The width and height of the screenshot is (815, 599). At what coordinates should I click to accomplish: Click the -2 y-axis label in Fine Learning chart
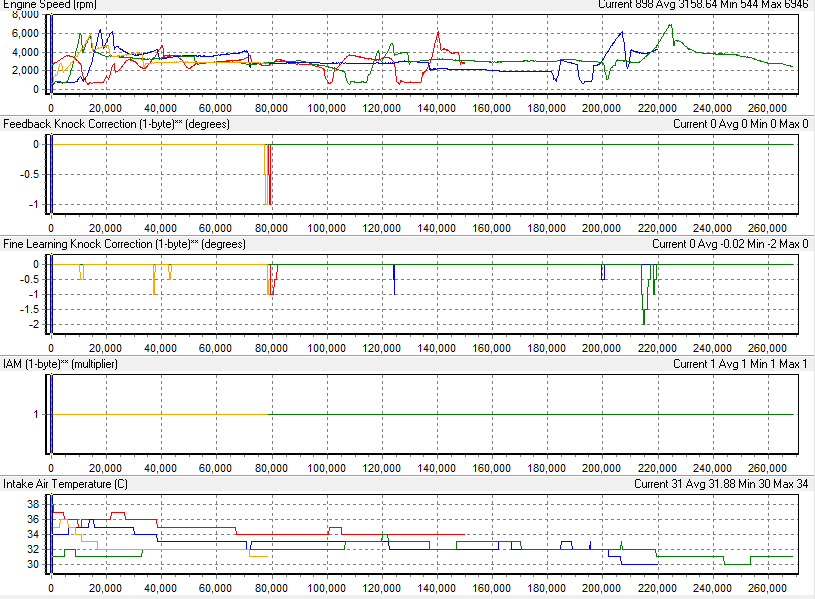pyautogui.click(x=34, y=325)
